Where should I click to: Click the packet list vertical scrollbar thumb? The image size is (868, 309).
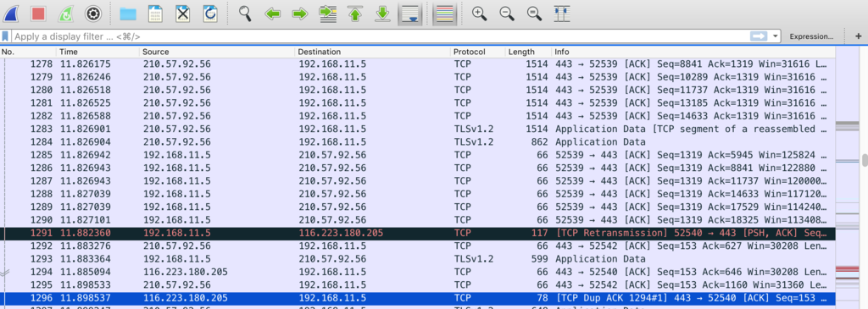pyautogui.click(x=865, y=160)
